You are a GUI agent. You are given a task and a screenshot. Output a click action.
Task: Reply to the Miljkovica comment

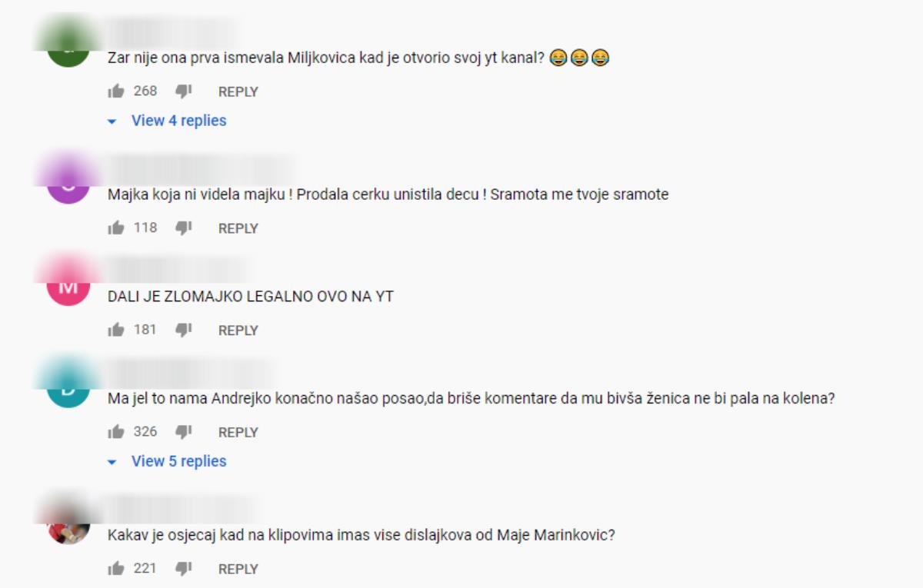tap(238, 91)
